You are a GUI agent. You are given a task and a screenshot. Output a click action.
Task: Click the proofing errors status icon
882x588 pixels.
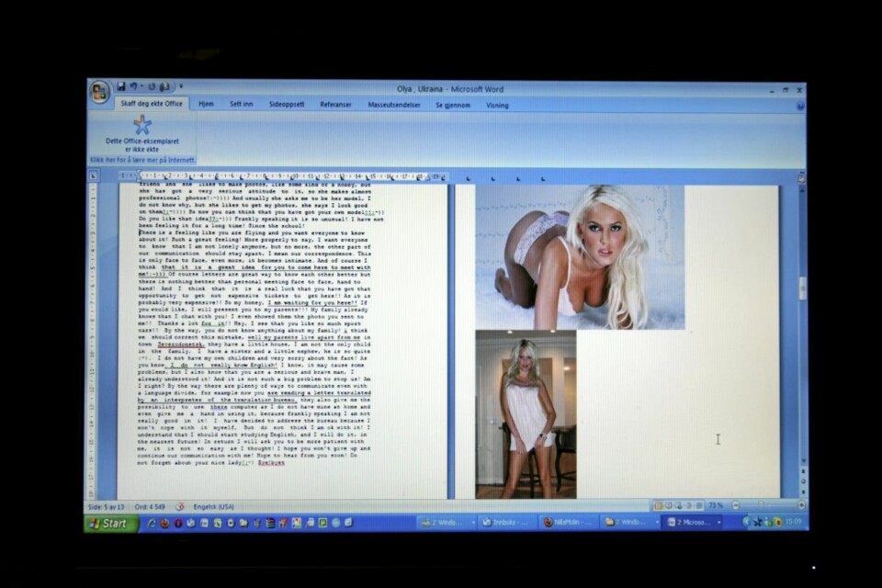[180, 506]
